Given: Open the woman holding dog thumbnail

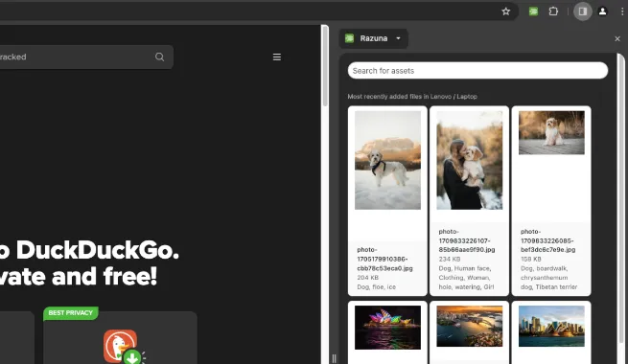Looking at the screenshot, I should click(470, 160).
